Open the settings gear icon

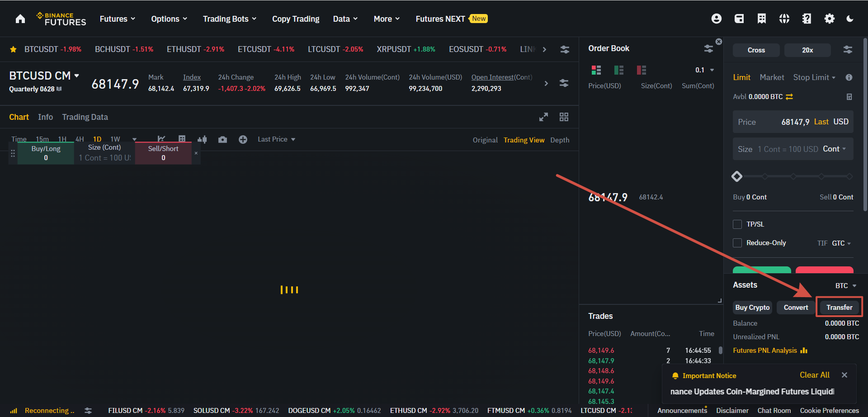pyautogui.click(x=830, y=19)
